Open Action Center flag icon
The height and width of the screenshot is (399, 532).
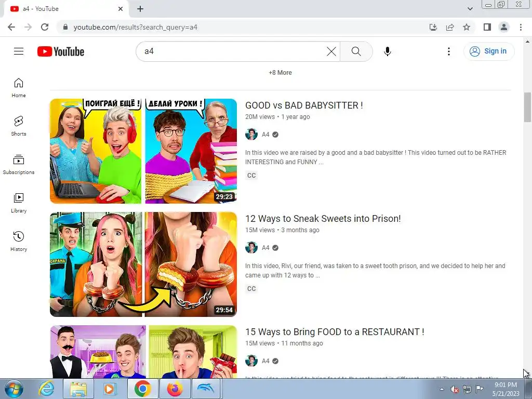pyautogui.click(x=479, y=389)
